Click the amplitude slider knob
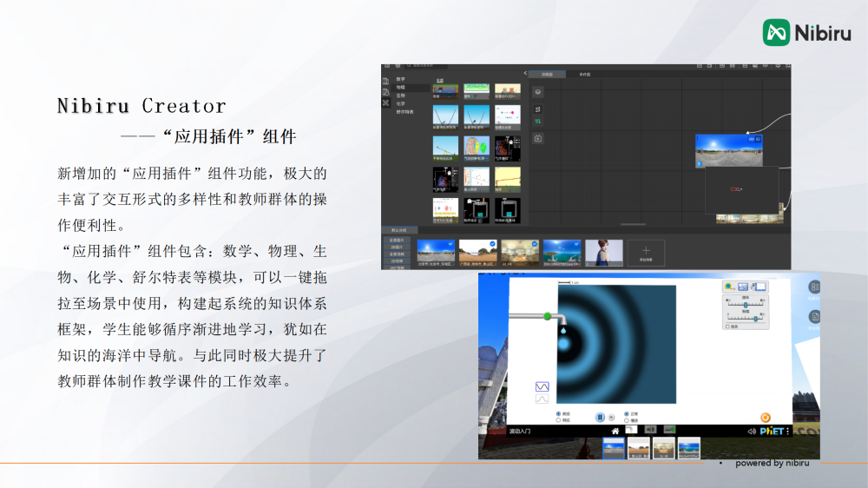Viewport: 868px width, 488px height. (756, 319)
